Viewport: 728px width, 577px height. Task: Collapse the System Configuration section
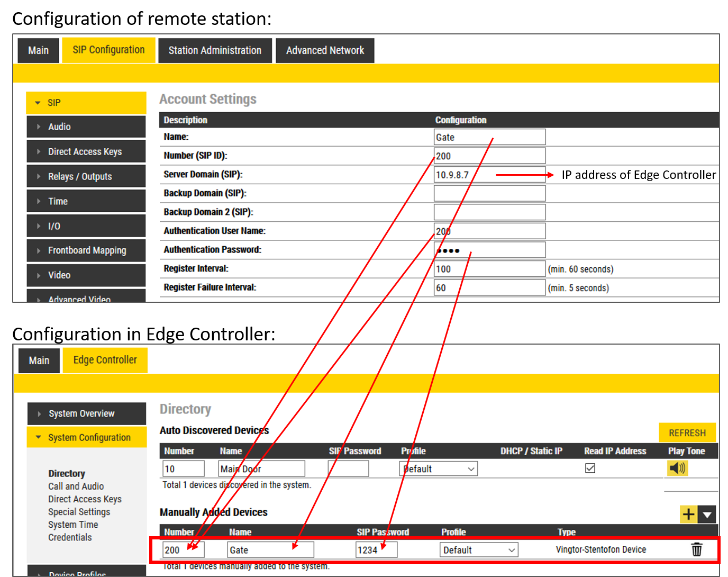point(87,438)
